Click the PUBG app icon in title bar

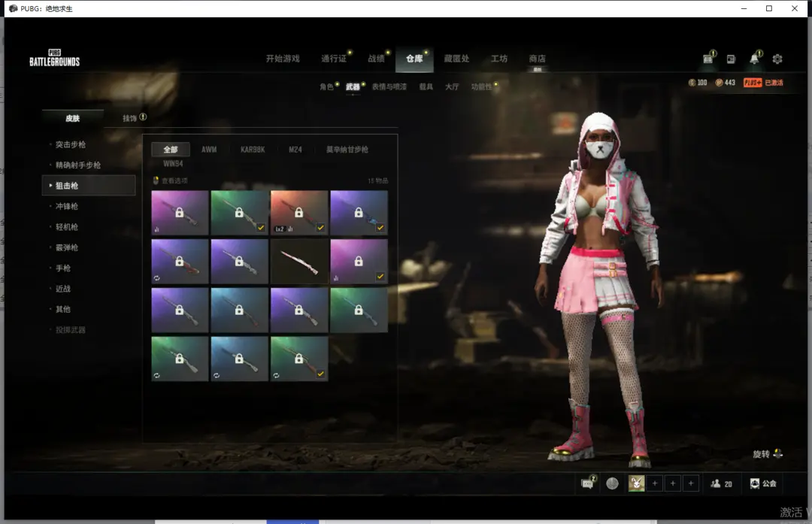pos(14,8)
